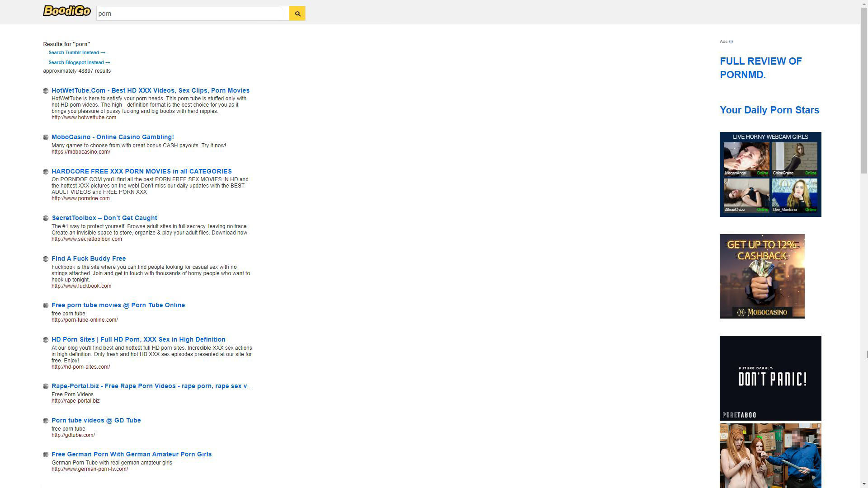Open HARDCORE FREE XXX PORN MOVIES result
Image resolution: width=868 pixels, height=488 pixels.
coord(142,171)
